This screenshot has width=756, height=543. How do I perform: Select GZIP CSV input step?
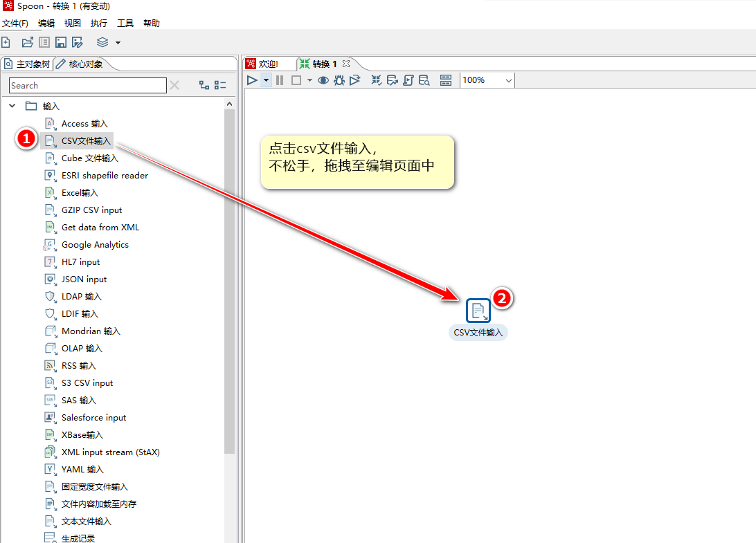tap(83, 210)
